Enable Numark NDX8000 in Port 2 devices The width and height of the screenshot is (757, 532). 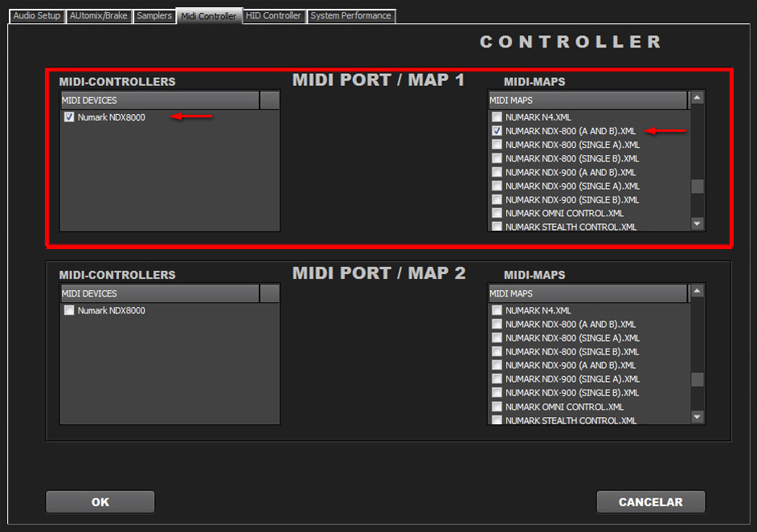click(69, 311)
